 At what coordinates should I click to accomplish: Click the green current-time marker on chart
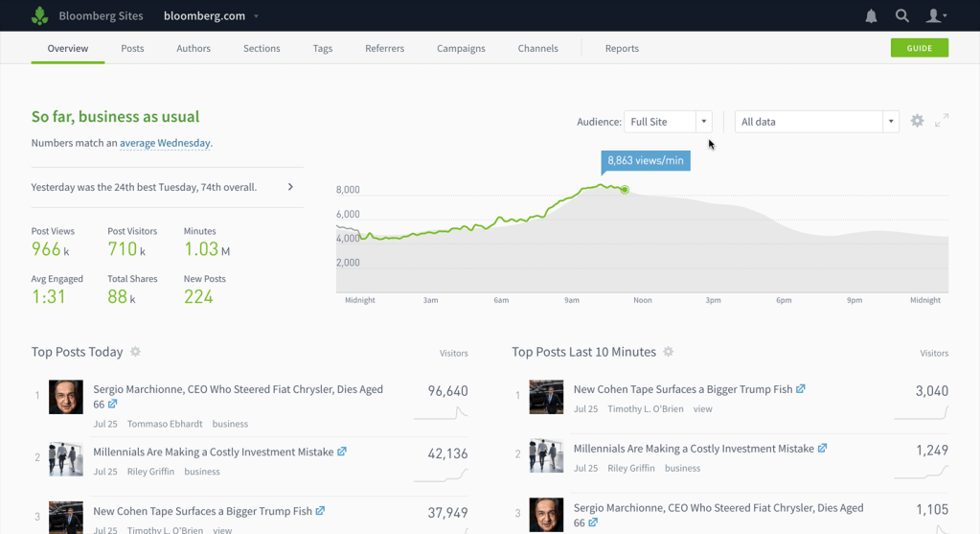[625, 190]
